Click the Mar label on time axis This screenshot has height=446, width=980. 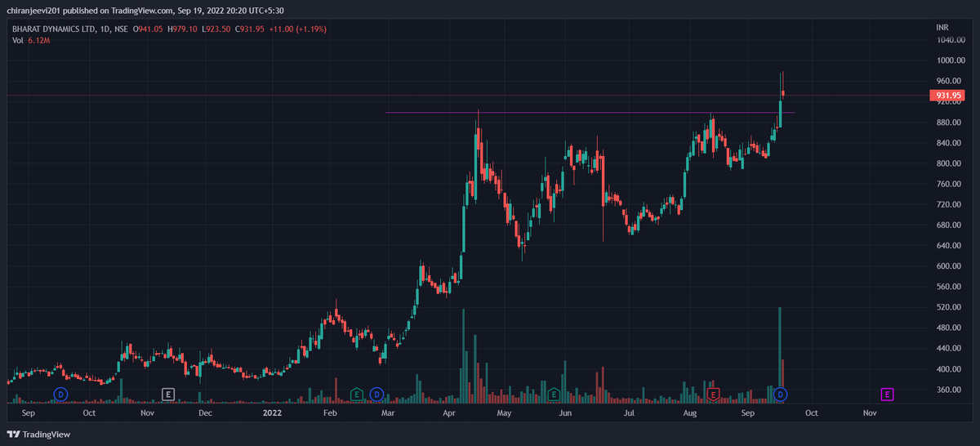[389, 413]
